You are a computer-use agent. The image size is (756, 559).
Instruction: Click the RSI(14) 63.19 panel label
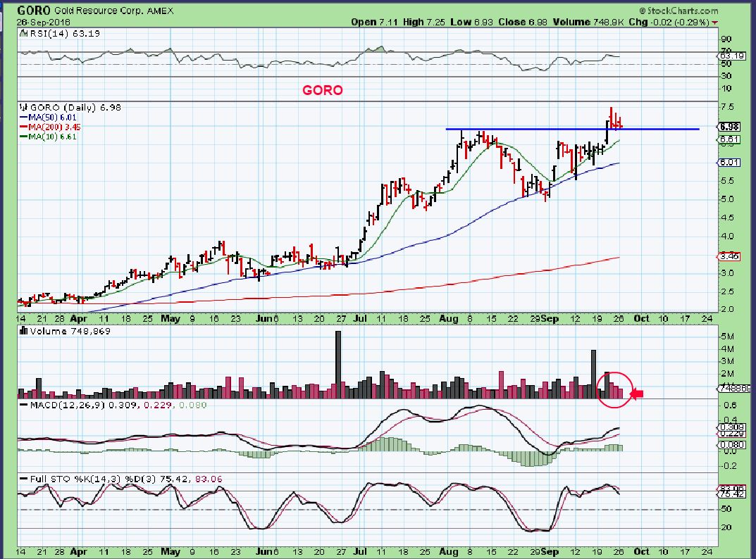[x=65, y=33]
